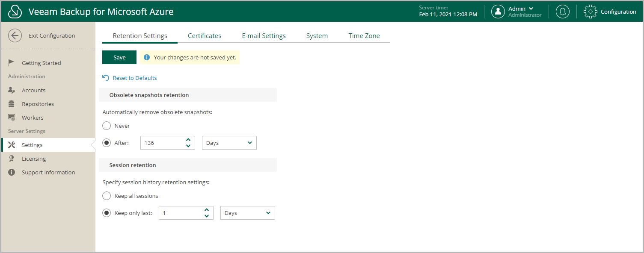Click Exit Configuration text
The width and height of the screenshot is (644, 253).
(52, 35)
